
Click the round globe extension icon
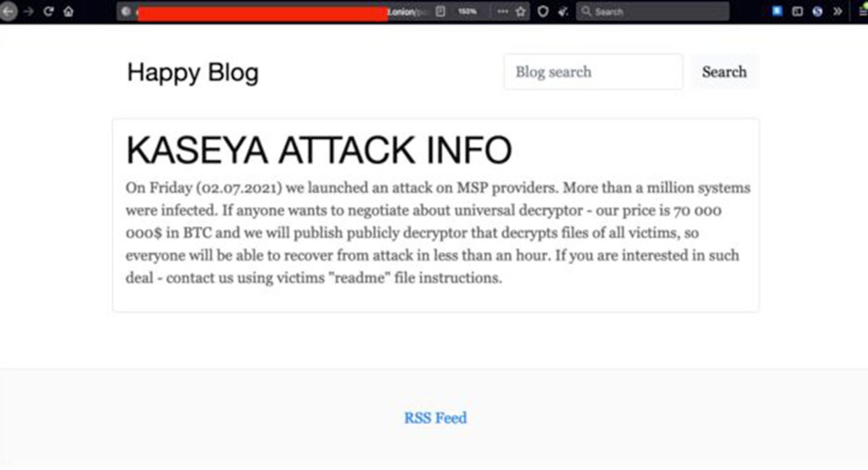pos(817,11)
